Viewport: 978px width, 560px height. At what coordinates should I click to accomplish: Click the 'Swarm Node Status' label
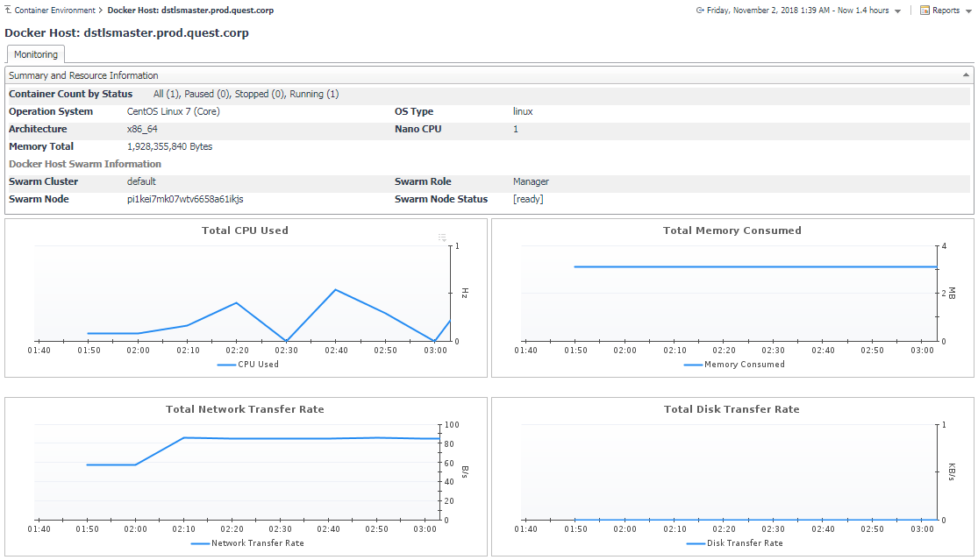pos(441,199)
